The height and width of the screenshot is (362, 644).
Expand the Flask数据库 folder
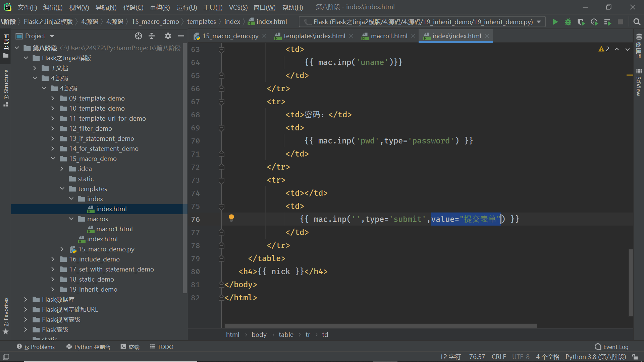[x=26, y=299]
